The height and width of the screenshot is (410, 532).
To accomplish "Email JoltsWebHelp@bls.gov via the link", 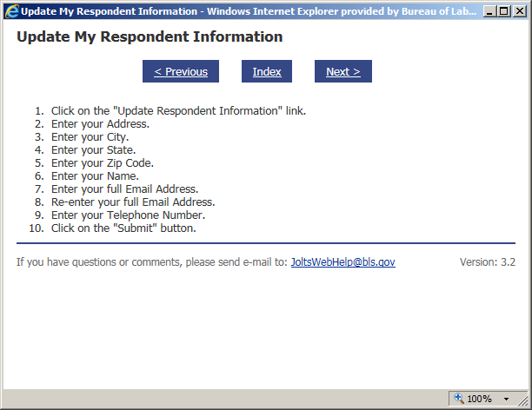I will pyautogui.click(x=342, y=261).
